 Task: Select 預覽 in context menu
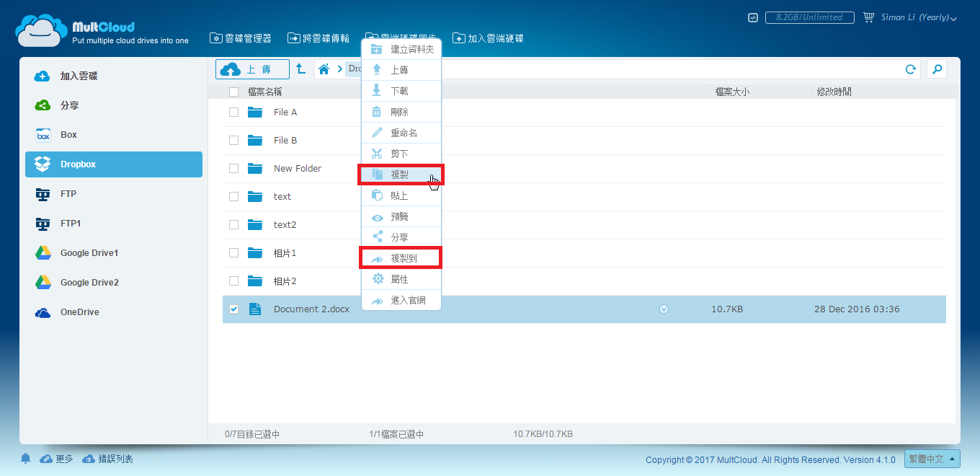point(401,216)
